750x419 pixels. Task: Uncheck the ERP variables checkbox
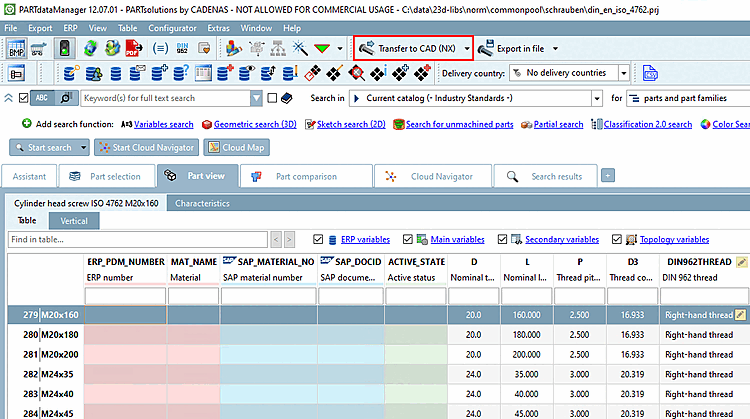click(318, 239)
